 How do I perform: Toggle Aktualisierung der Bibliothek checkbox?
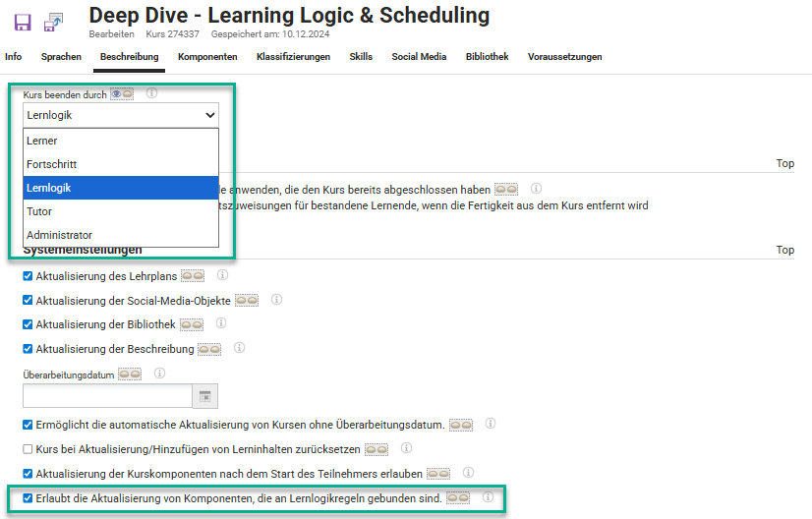28,324
